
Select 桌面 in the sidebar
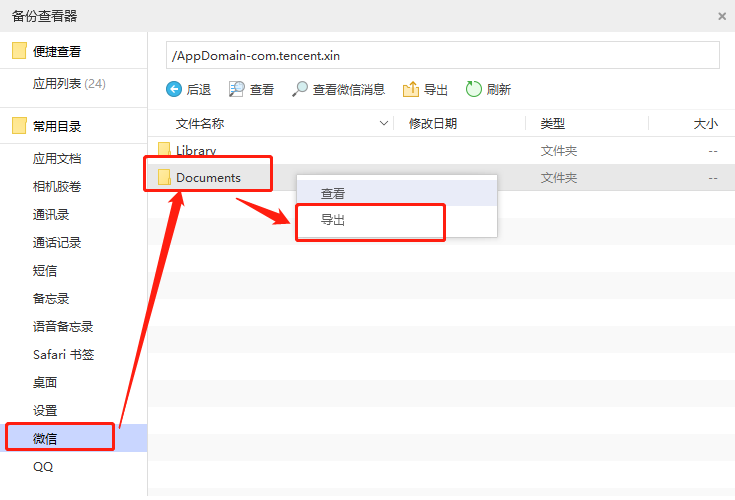pyautogui.click(x=45, y=382)
